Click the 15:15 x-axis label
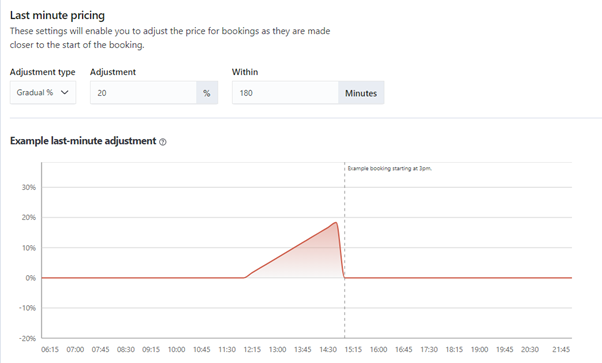The width and height of the screenshot is (602, 363). (353, 350)
